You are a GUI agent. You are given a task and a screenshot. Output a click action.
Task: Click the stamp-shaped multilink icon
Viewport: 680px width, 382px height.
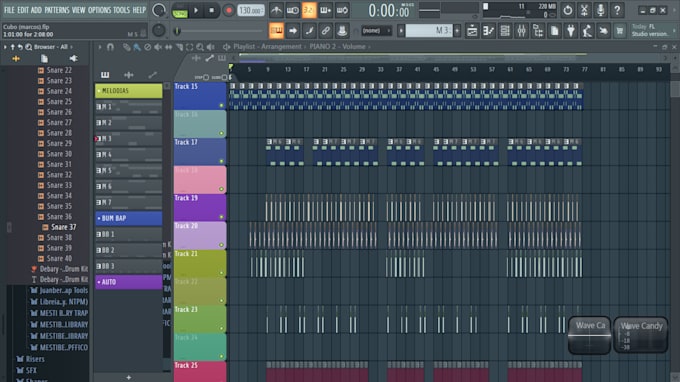tap(342, 31)
